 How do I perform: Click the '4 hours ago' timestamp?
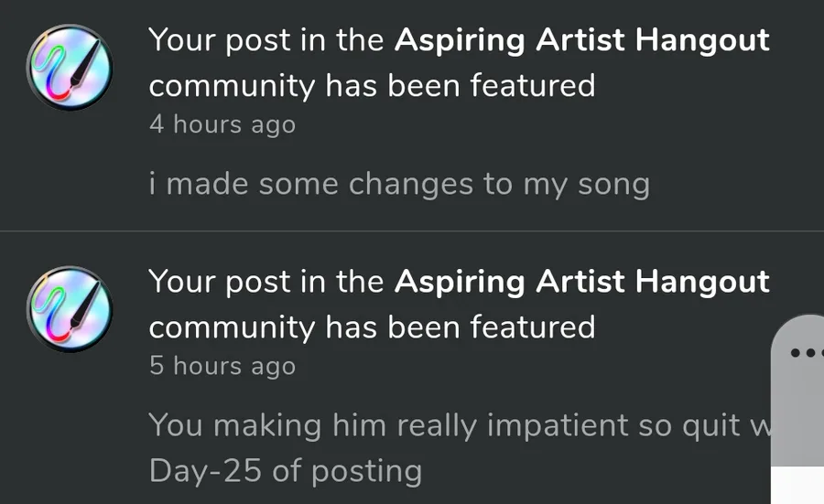click(x=222, y=125)
